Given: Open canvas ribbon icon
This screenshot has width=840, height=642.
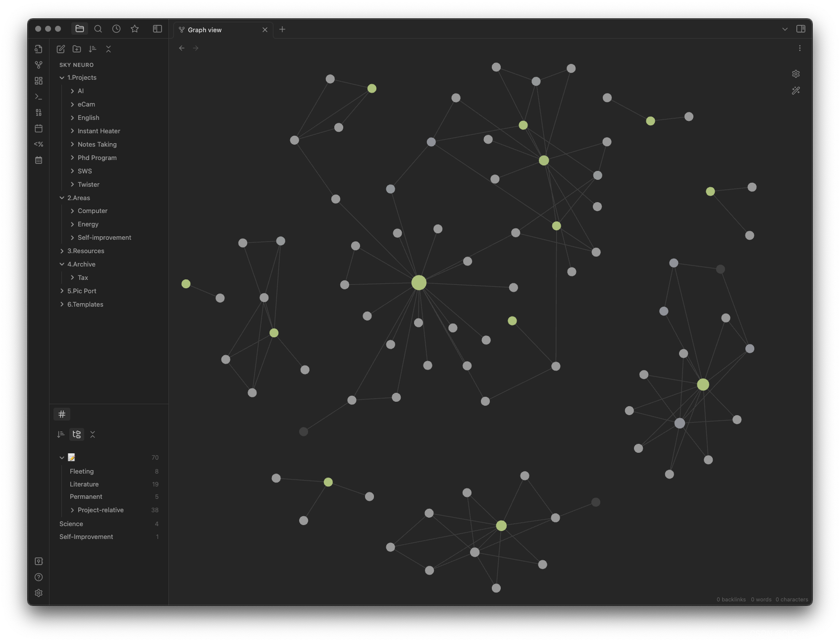Looking at the screenshot, I should (x=39, y=81).
